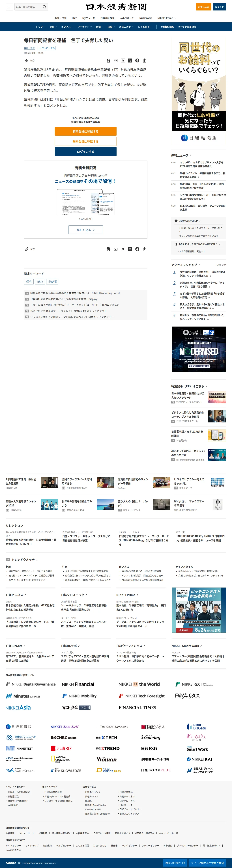Image resolution: width=232 pixels, height=868 pixels.
Task: Share to note using the top icon
Action: click(x=123, y=61)
